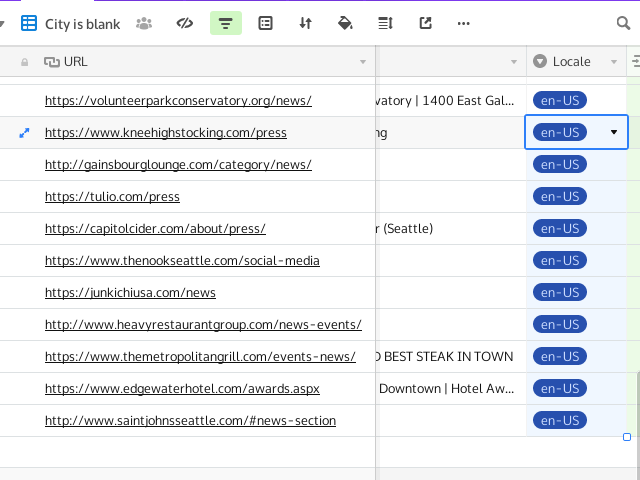640x480 pixels.
Task: Select en-US tag in gainsbourglounge row
Action: tap(560, 164)
